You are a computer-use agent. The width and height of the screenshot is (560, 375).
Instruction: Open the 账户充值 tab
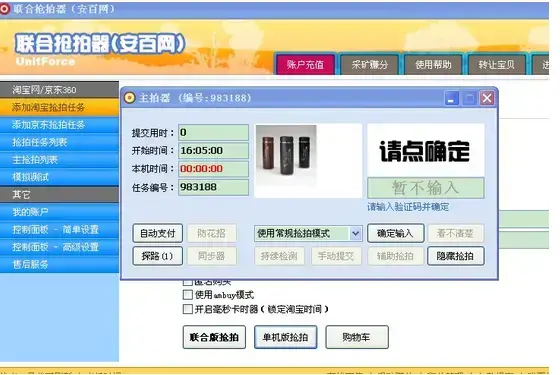(305, 65)
